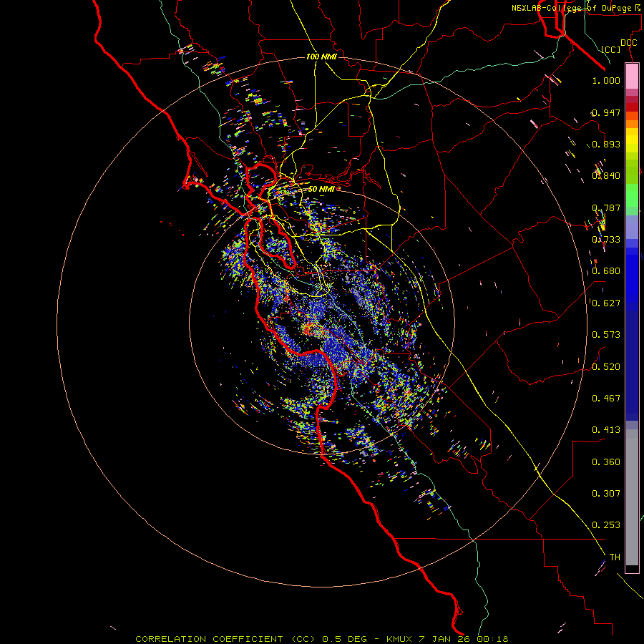This screenshot has height=644, width=644.
Task: Click the 50 NMI range ring label
Action: click(x=321, y=190)
